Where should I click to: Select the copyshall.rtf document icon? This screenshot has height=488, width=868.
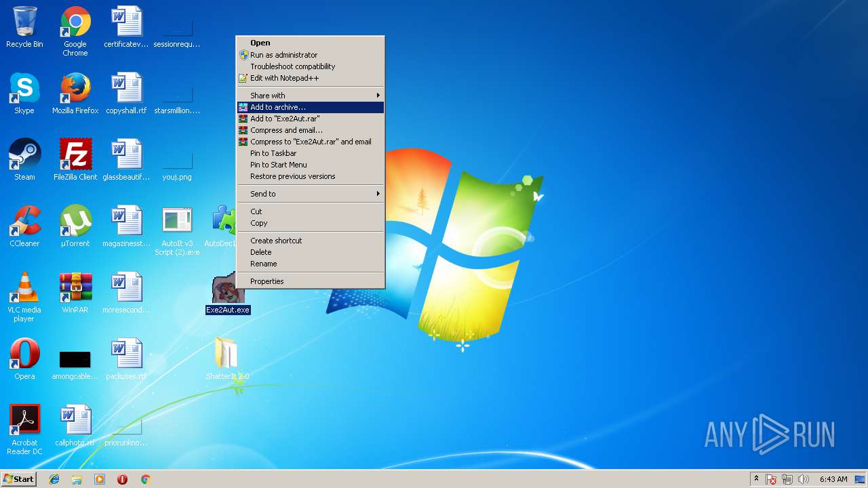click(x=126, y=94)
